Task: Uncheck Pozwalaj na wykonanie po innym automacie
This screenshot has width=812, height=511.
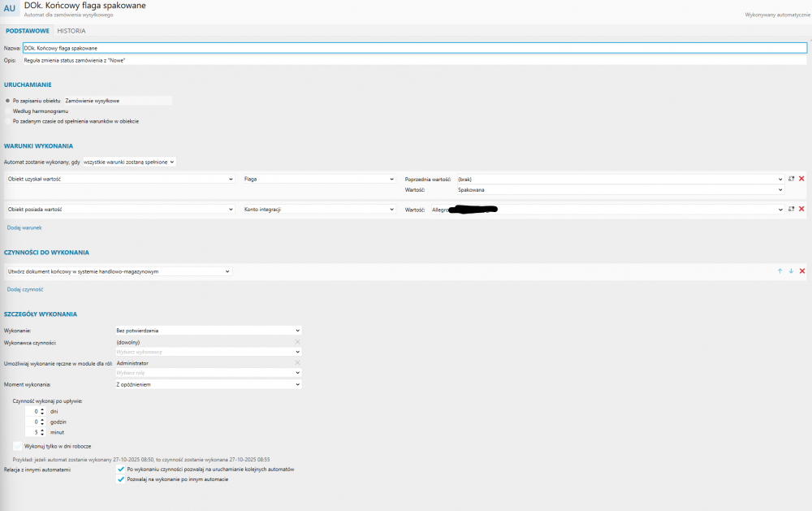Action: (121, 479)
